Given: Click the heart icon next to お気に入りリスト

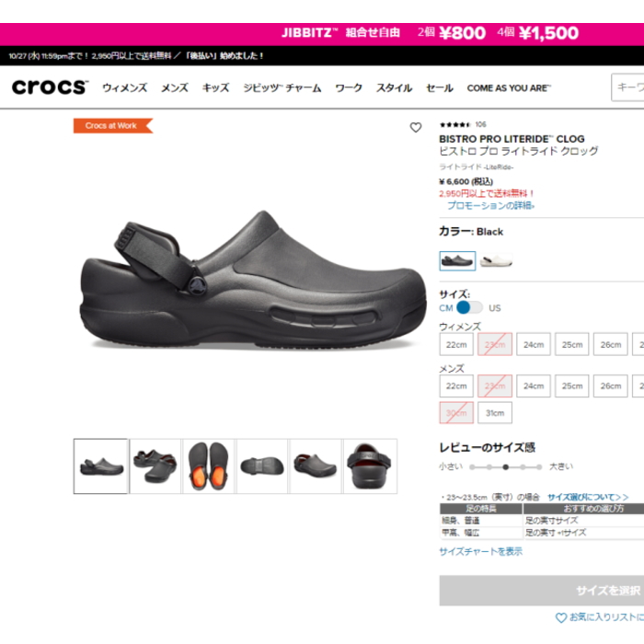Looking at the screenshot, I should click(x=560, y=617).
